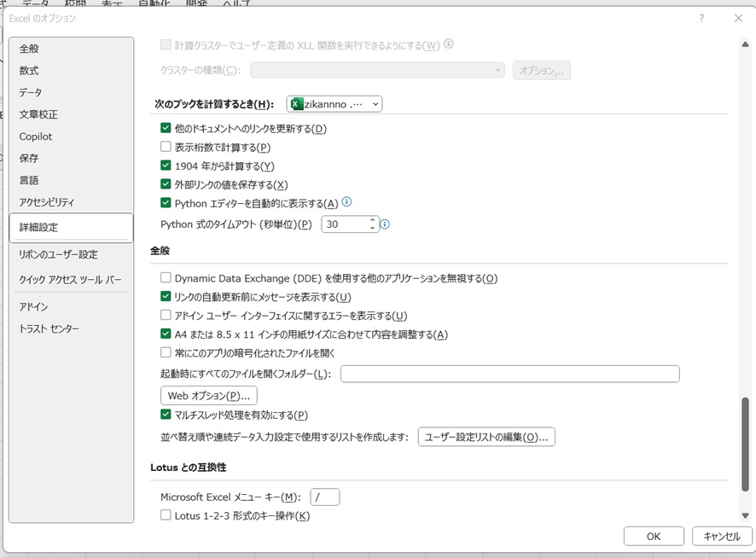The width and height of the screenshot is (756, 558).
Task: Confirm settings with the OK button
Action: [654, 537]
